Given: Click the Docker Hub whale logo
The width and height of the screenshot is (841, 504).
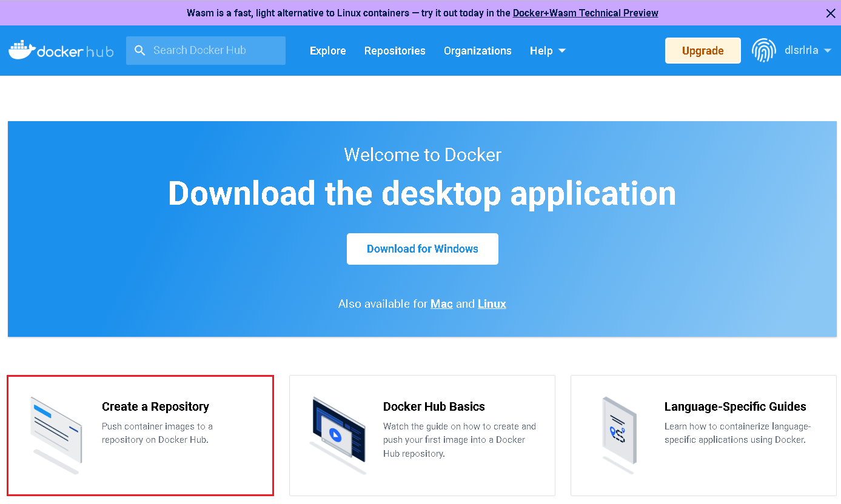Looking at the screenshot, I should (61, 50).
